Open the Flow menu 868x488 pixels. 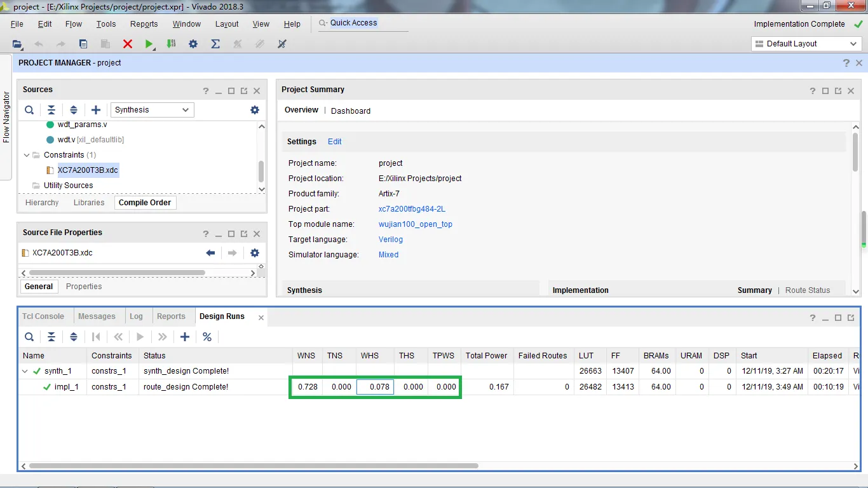click(x=74, y=24)
